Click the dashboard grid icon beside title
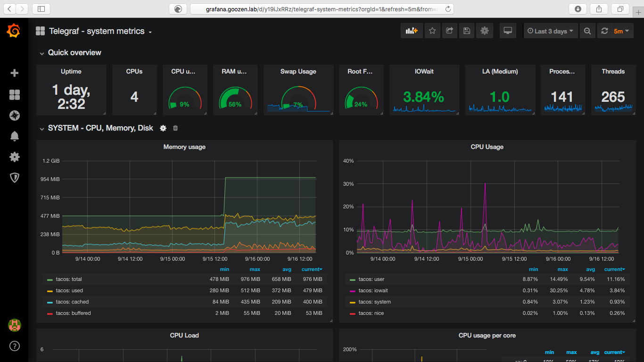 [40, 31]
